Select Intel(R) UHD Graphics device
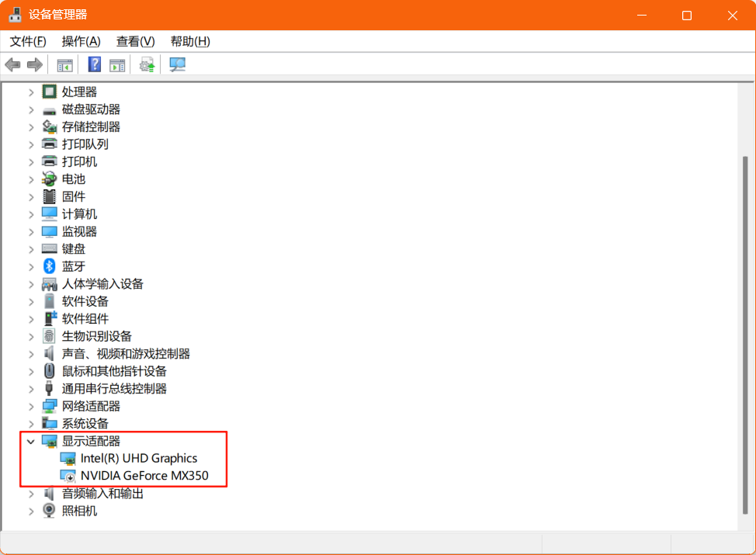This screenshot has height=555, width=756. click(x=139, y=458)
